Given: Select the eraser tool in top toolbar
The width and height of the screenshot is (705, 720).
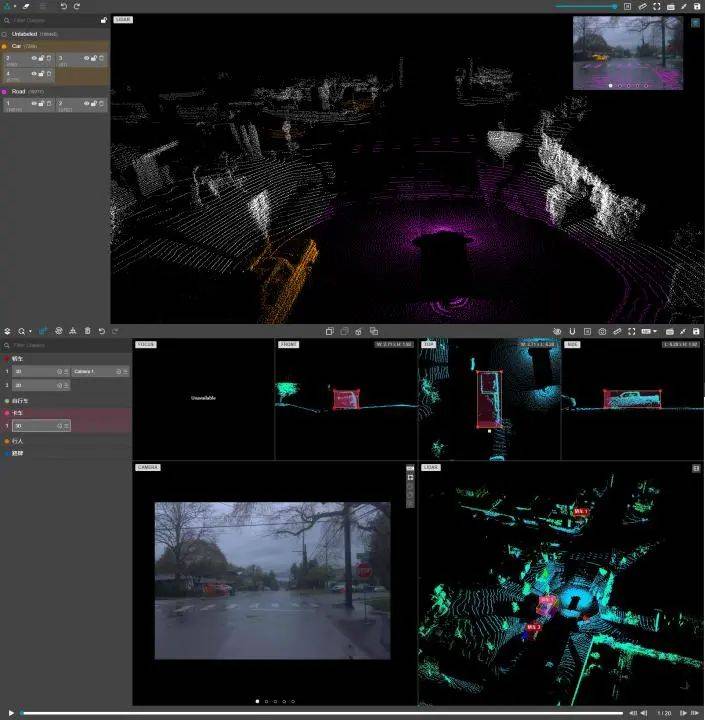Looking at the screenshot, I should coord(27,6).
